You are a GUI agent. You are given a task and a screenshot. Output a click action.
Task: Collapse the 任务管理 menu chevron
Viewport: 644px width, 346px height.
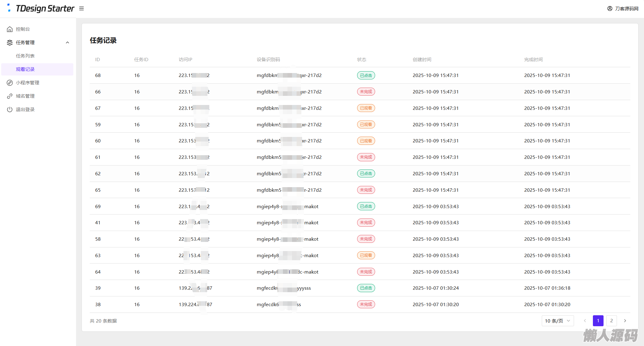coord(68,43)
